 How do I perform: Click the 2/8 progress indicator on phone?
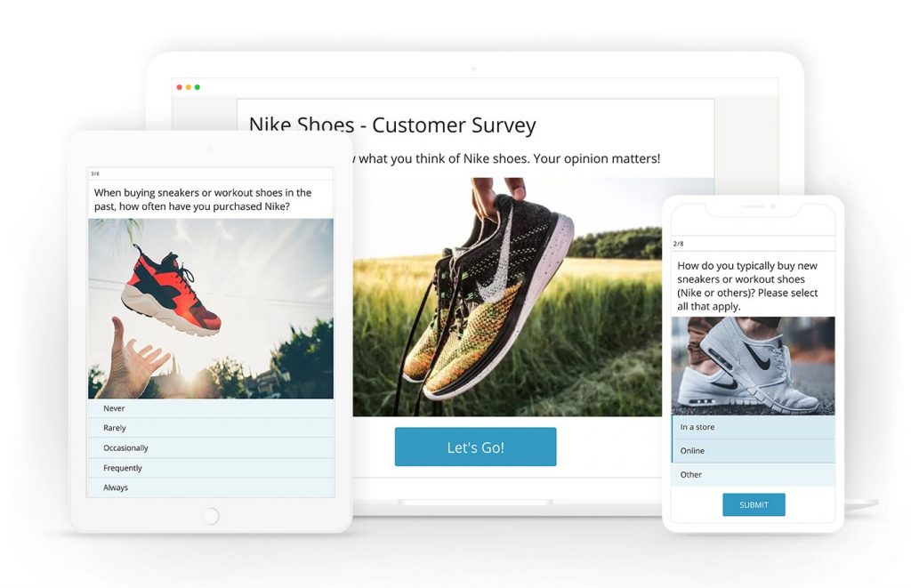[679, 244]
